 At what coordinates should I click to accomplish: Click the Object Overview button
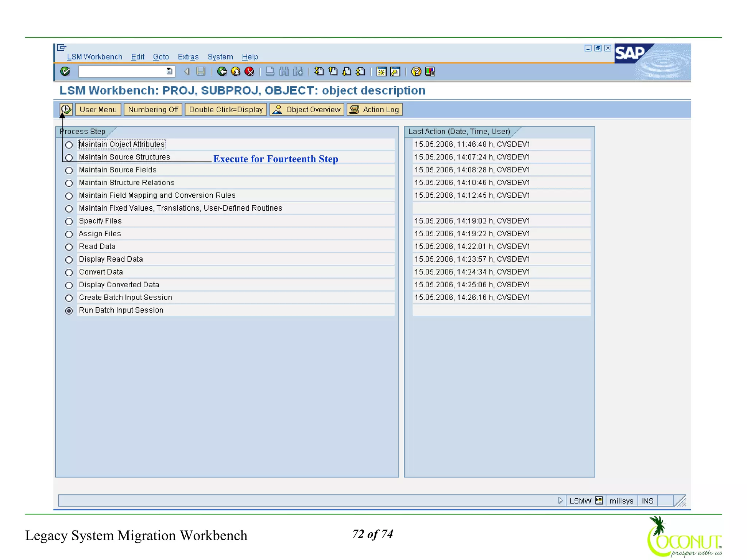point(307,109)
